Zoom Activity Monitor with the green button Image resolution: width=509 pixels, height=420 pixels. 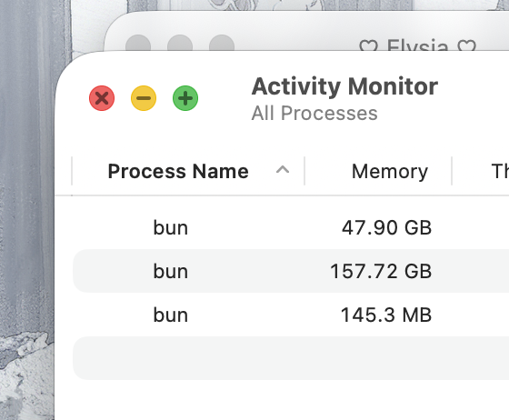(x=185, y=98)
